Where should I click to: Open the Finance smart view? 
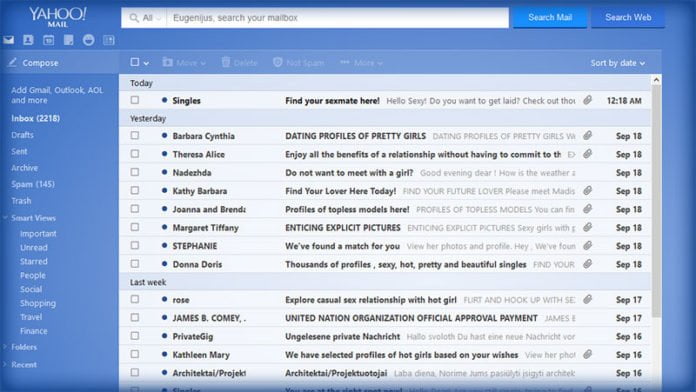pyautogui.click(x=33, y=331)
